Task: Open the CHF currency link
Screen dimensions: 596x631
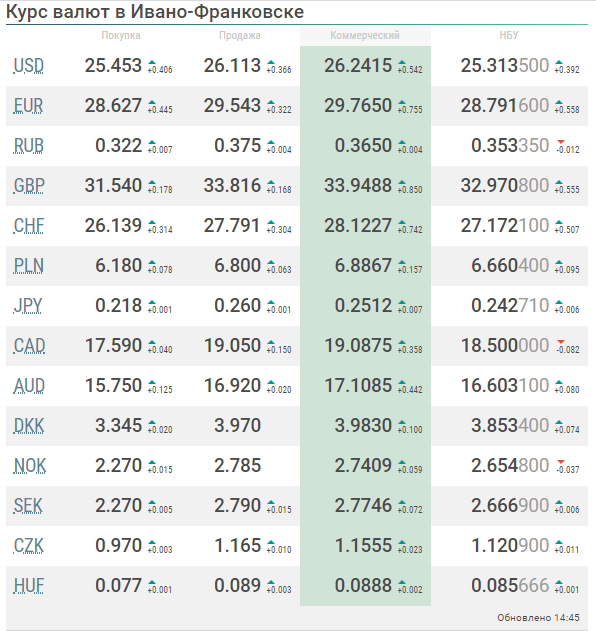Action: (x=29, y=226)
